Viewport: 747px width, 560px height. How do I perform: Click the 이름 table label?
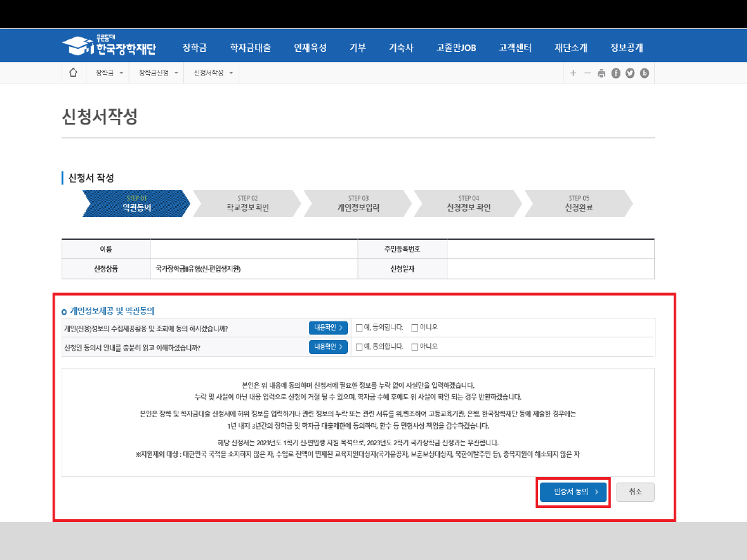106,249
